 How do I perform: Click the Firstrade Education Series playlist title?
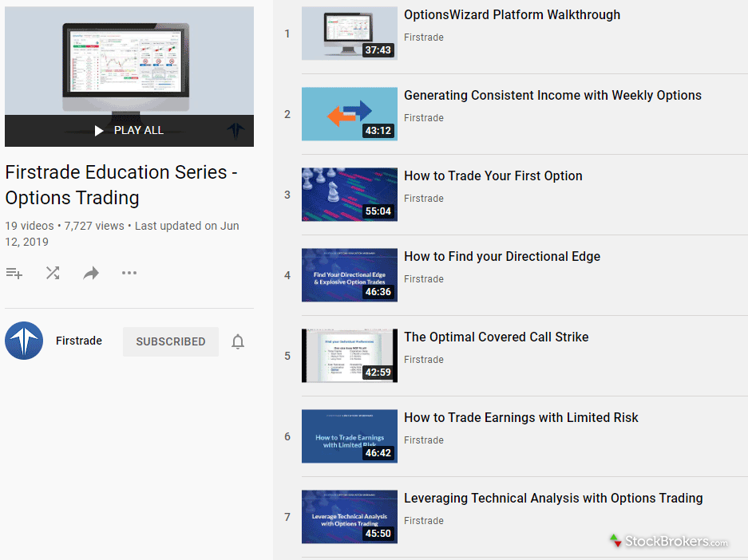[x=121, y=185]
